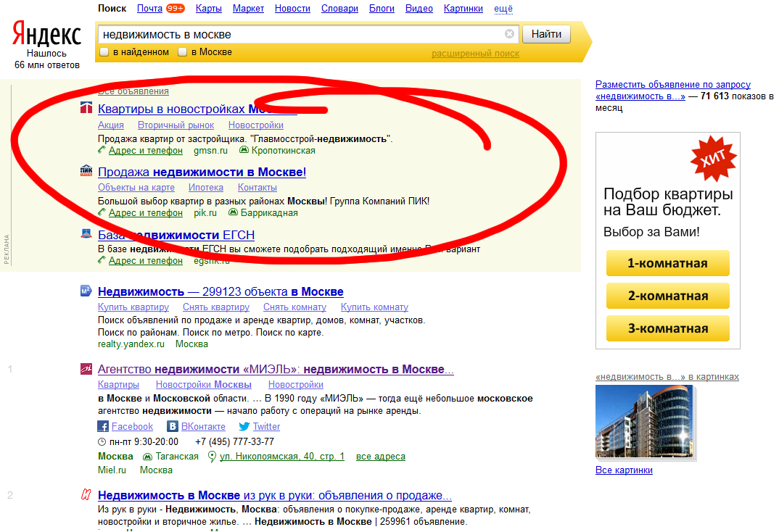Enable the 'в найденном' checkbox
Image resolution: width=779 pixels, height=532 pixels.
(x=104, y=52)
